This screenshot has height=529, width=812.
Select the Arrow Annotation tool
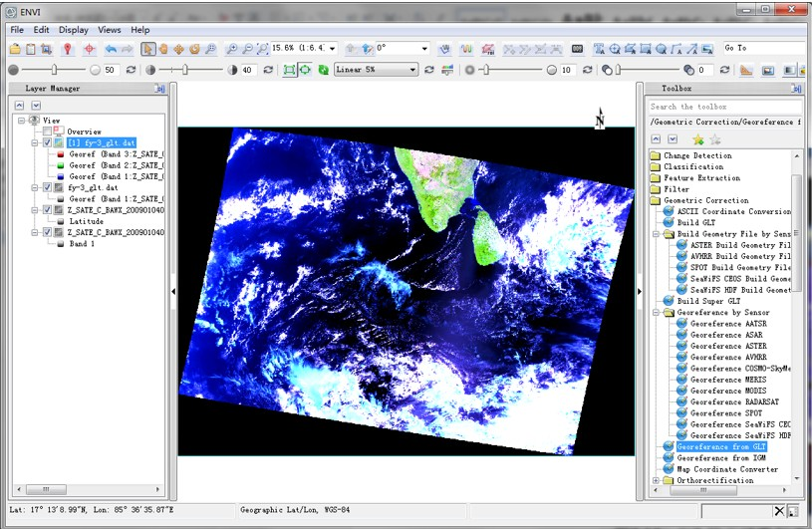[x=691, y=49]
